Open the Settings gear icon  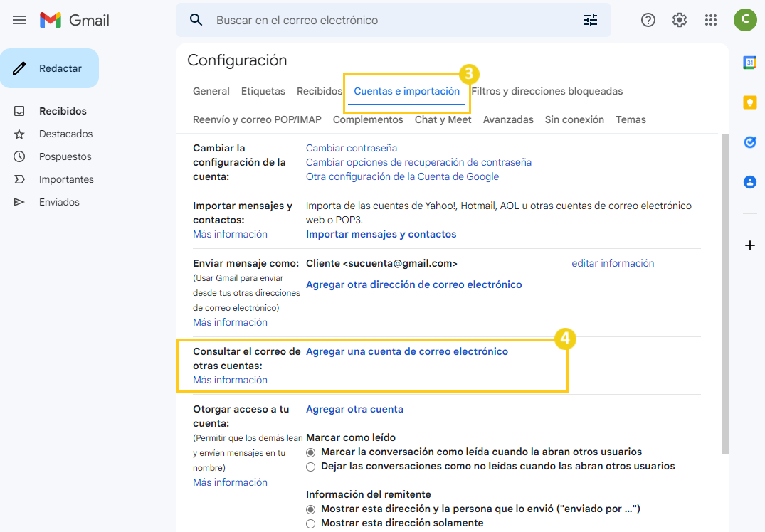pyautogui.click(x=679, y=20)
